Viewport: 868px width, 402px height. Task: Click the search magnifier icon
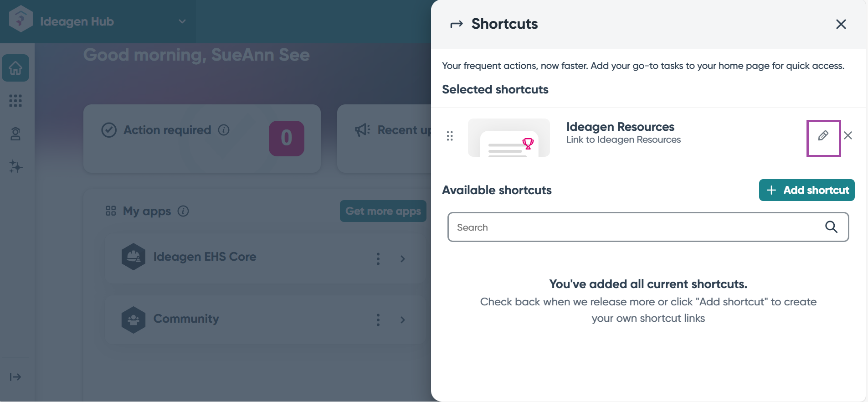coord(831,227)
